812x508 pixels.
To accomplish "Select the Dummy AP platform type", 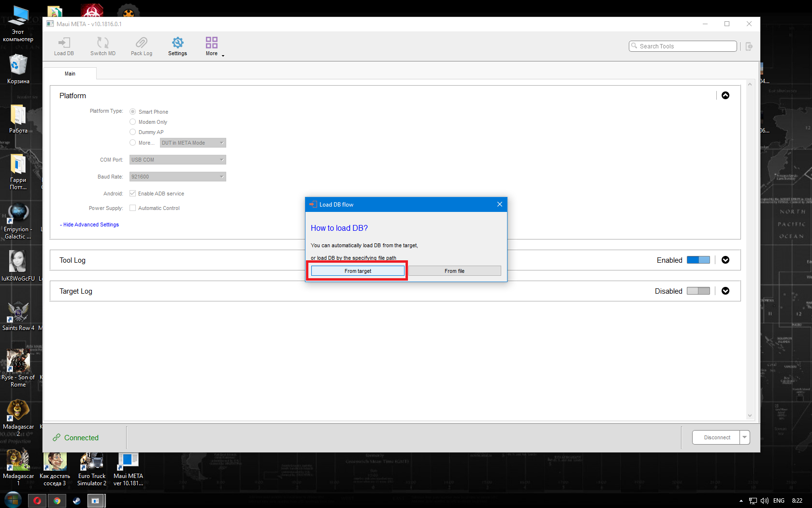I will (132, 132).
